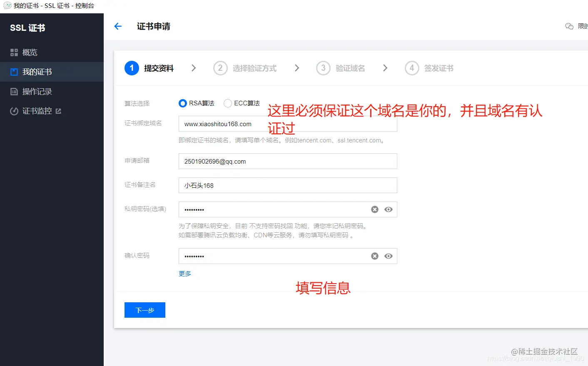Click hint text starting 为了保障私钥安全

(274, 226)
